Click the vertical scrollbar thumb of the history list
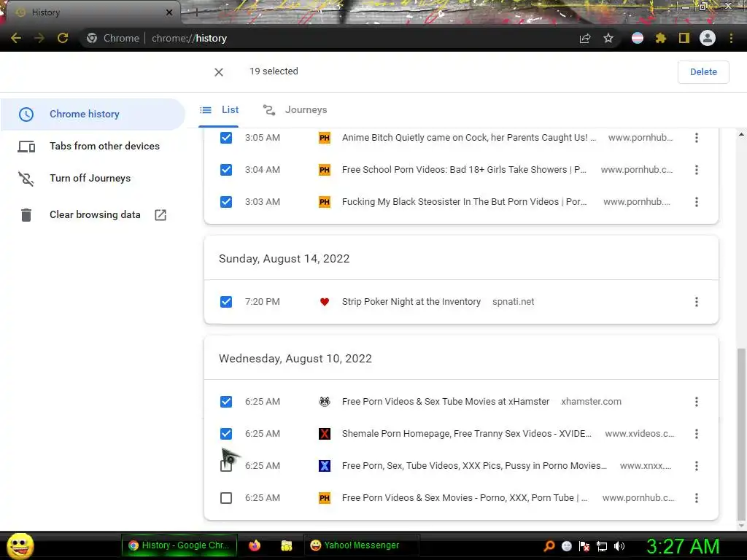747x560 pixels. 741,435
